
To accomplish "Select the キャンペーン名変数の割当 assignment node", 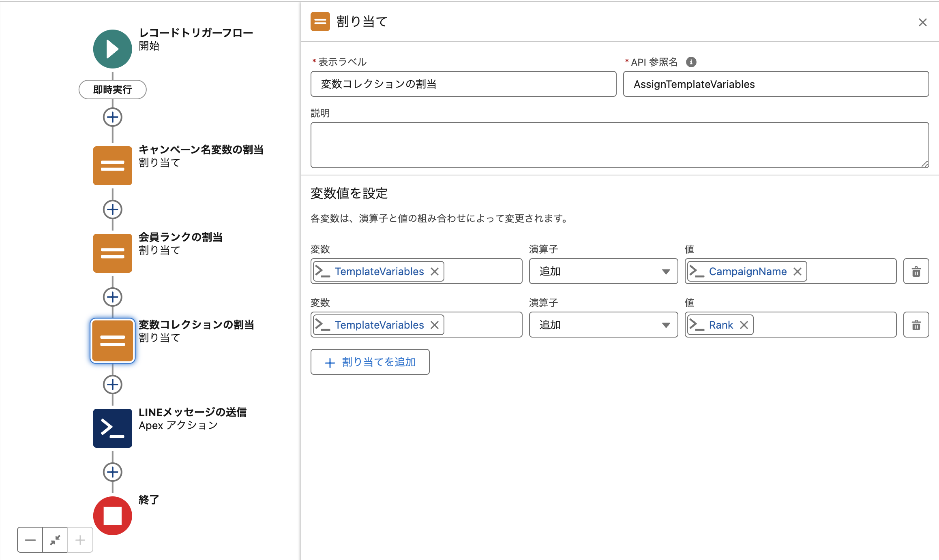I will click(112, 165).
